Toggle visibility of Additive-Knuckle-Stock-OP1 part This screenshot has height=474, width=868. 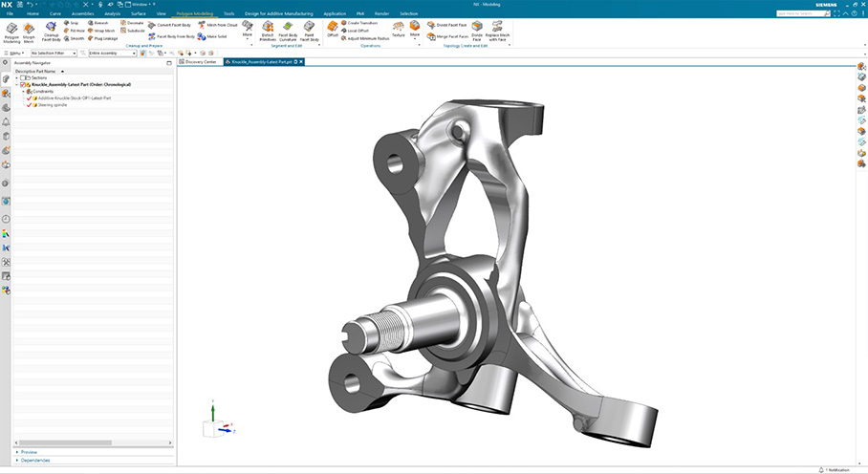pos(30,97)
